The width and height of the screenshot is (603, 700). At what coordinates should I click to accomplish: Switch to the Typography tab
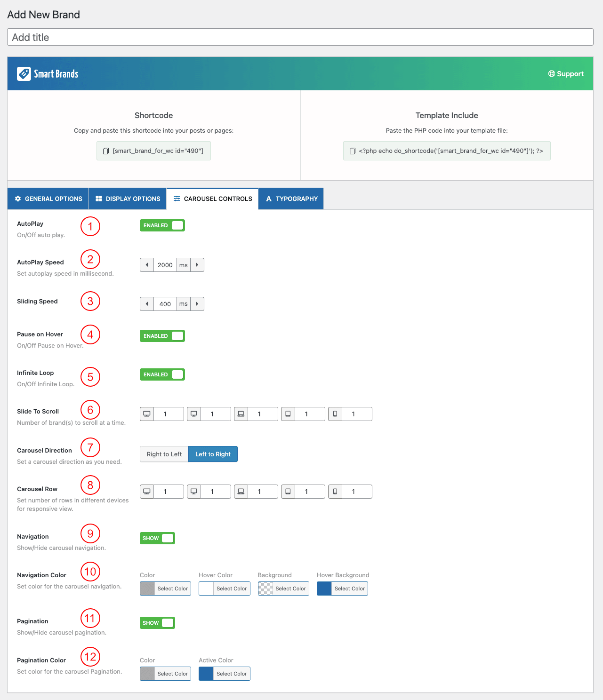coord(291,199)
